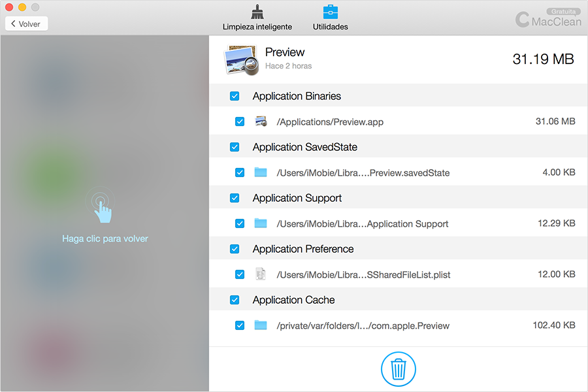The image size is (588, 392).
Task: Click the Limpieza inteligente broom icon
Action: click(257, 12)
